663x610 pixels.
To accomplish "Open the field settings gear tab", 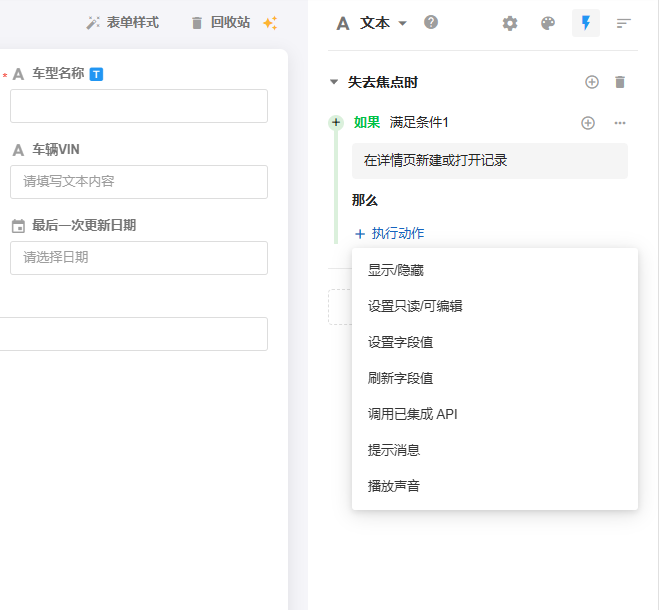I will (510, 23).
